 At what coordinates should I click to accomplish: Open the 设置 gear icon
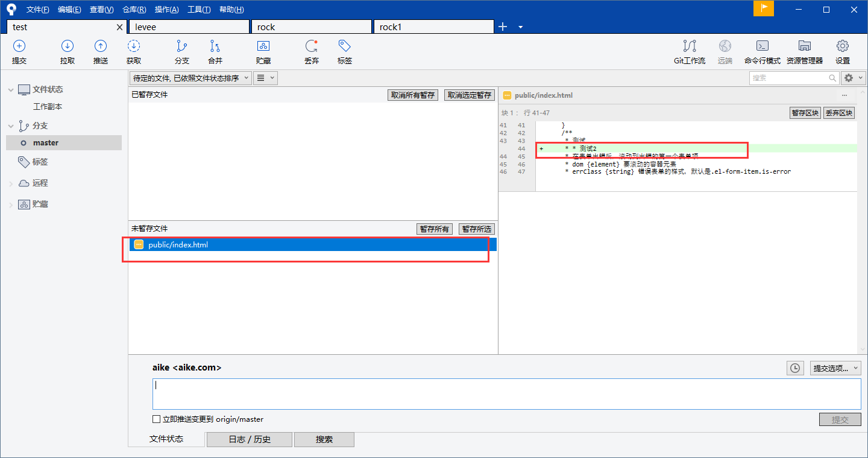click(843, 46)
